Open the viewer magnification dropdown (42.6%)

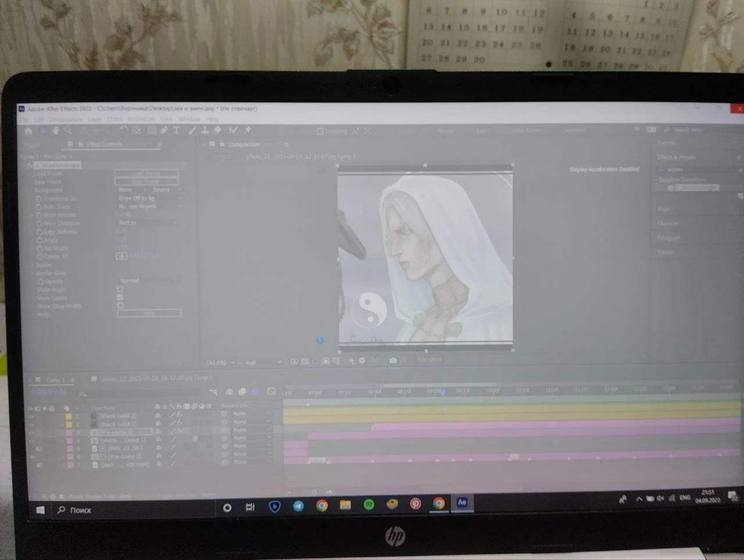[221, 363]
